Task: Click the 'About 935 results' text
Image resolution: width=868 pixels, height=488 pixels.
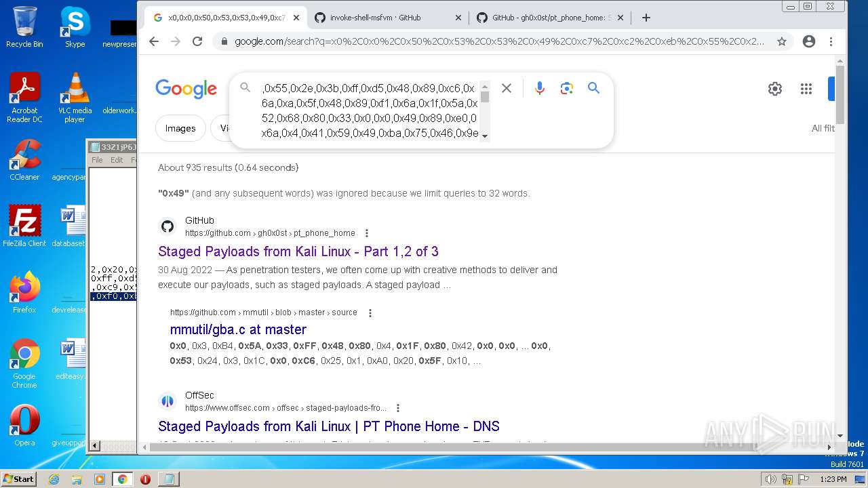Action: tap(228, 167)
